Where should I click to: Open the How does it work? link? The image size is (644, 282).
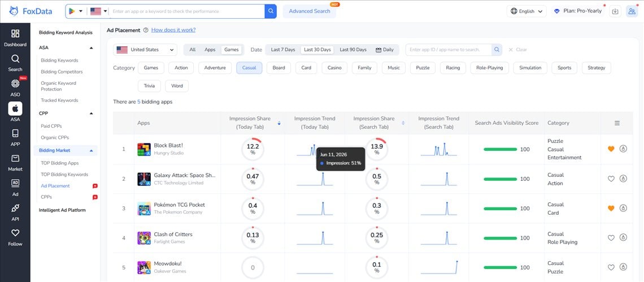(x=173, y=30)
